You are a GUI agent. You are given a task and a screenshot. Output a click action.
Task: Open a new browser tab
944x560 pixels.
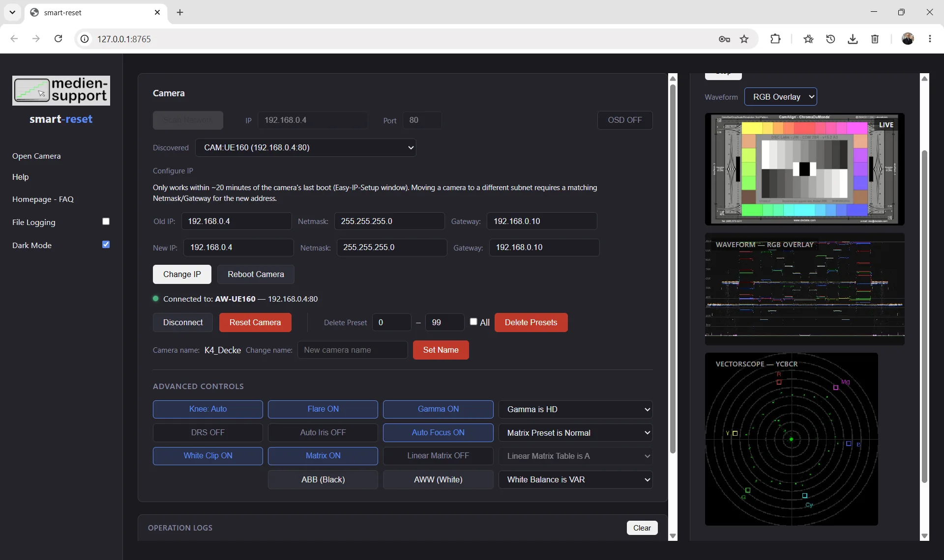[180, 12]
